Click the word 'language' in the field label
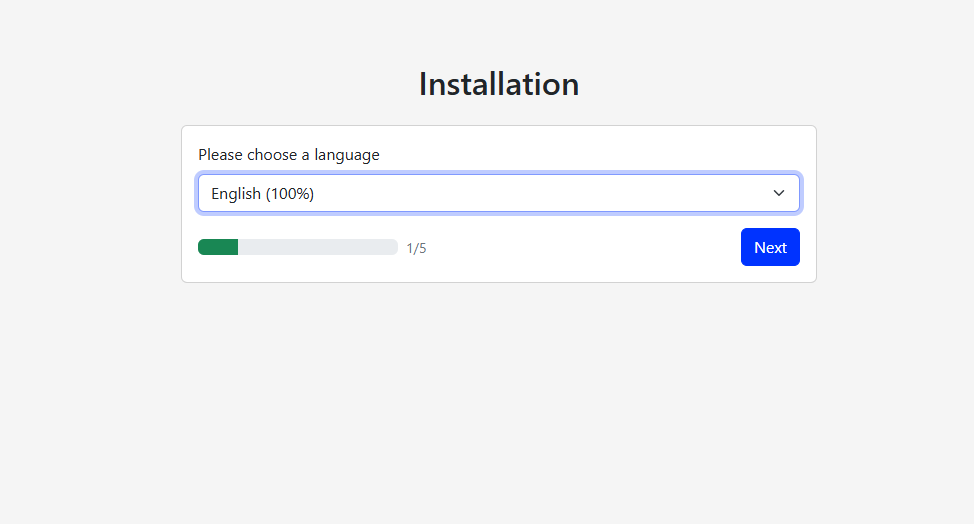974x524 pixels. coord(347,155)
